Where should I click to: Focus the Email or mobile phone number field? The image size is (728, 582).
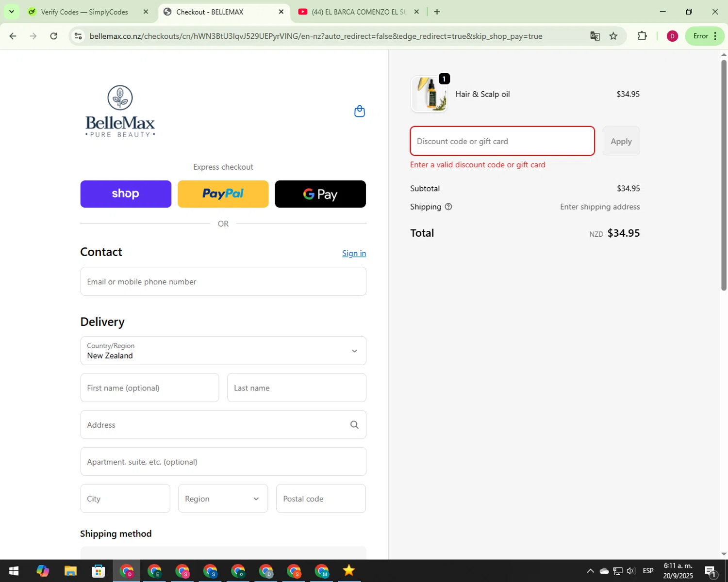[223, 281]
